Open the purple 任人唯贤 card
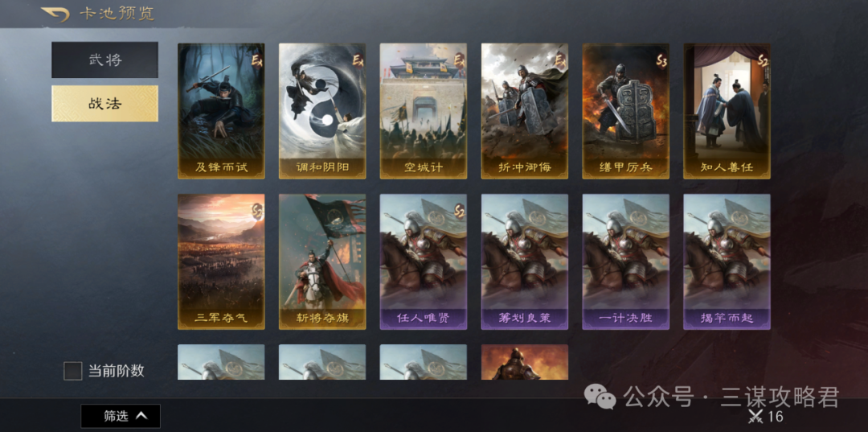This screenshot has height=432, width=868. pyautogui.click(x=424, y=262)
